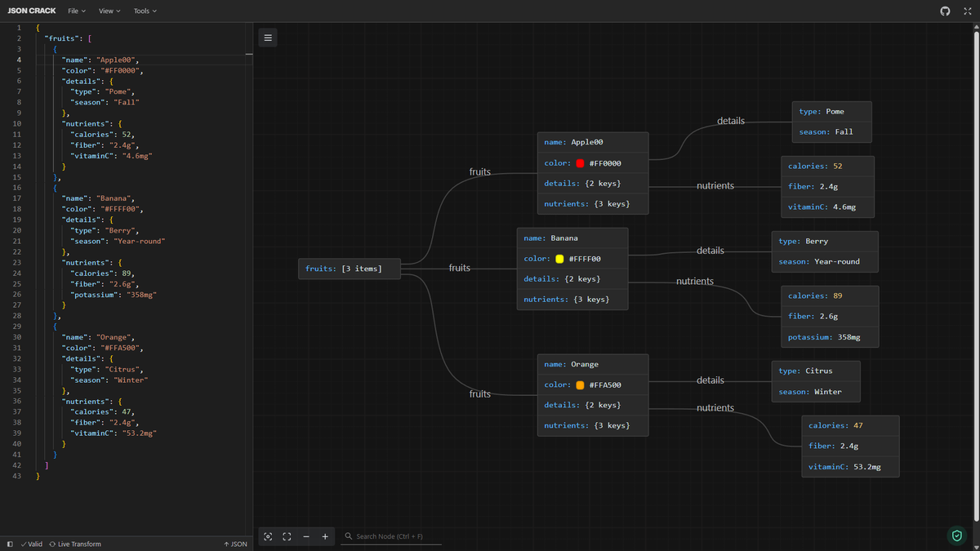
Task: Open the Tools menu
Action: [145, 11]
